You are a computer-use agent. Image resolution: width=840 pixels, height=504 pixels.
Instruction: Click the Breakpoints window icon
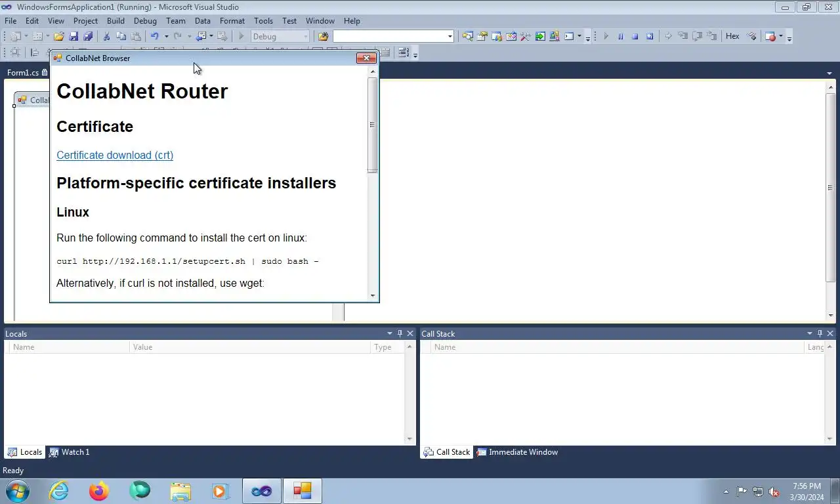[770, 37]
